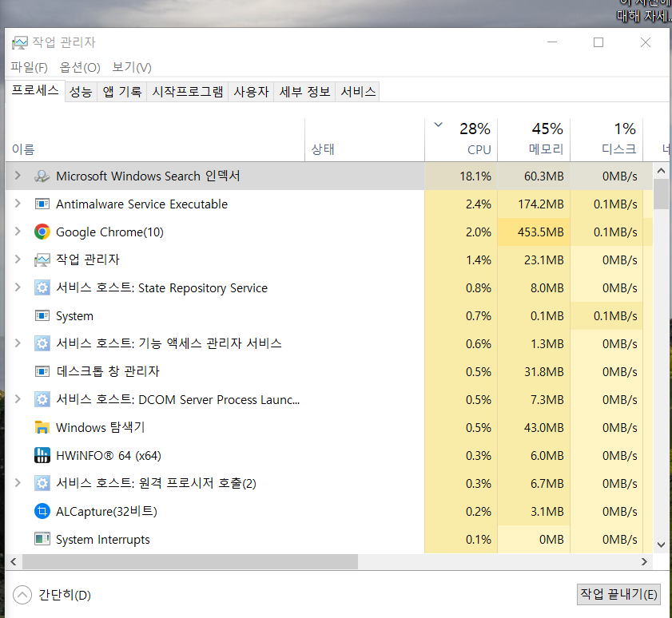Expand the Microsoft Windows Search 인덱서 row
The width and height of the screenshot is (672, 618).
tap(18, 176)
